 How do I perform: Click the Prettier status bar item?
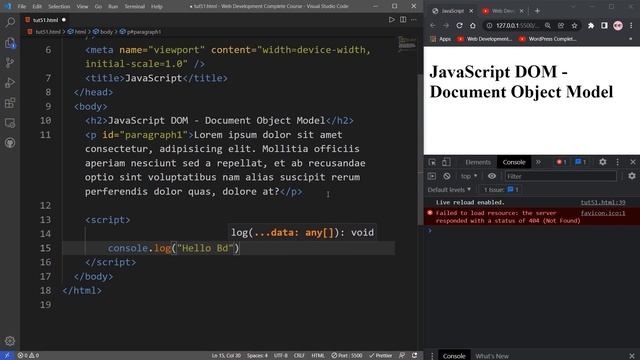point(380,356)
